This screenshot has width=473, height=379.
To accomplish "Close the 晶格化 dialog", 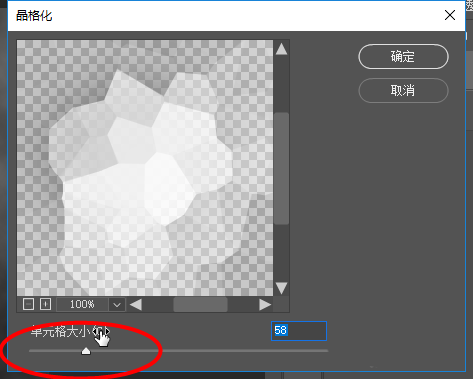I will click(x=450, y=15).
